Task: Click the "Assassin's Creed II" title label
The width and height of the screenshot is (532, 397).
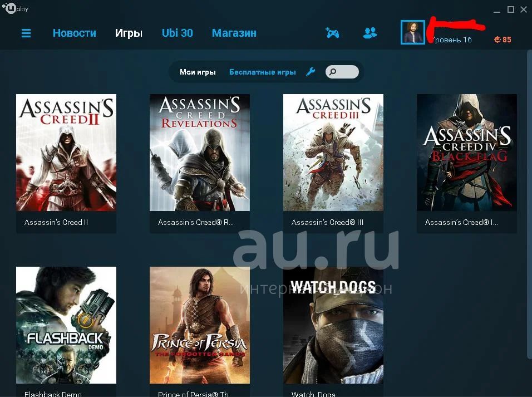Action: pos(56,222)
